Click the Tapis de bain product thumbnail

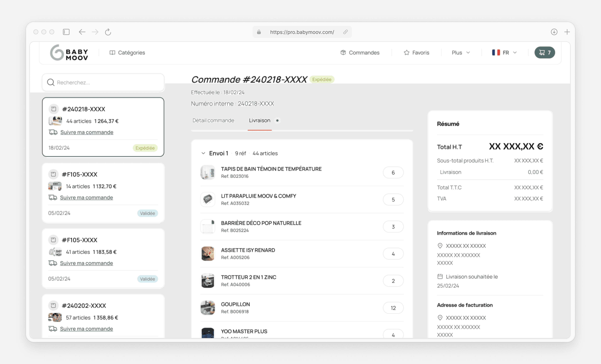point(208,172)
